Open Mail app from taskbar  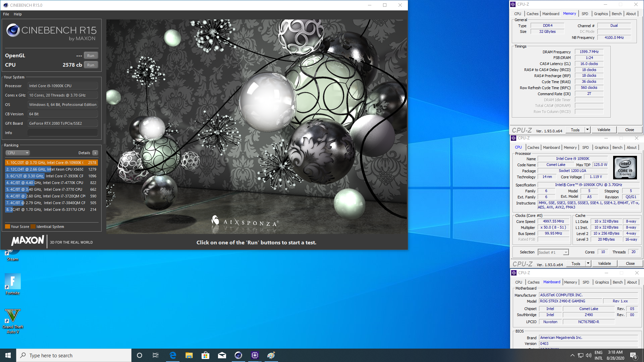tap(222, 355)
